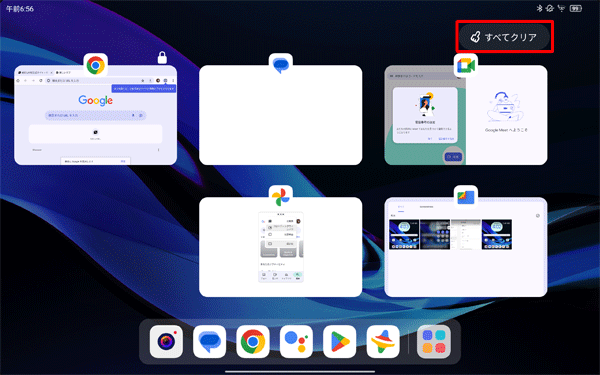Tap the Google Meet icon above its card
The width and height of the screenshot is (600, 375).
click(x=466, y=65)
